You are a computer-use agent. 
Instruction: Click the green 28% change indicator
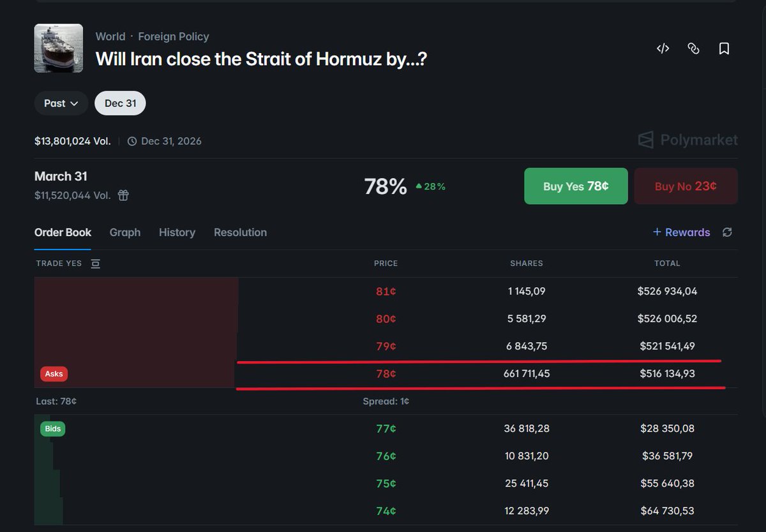pos(430,187)
